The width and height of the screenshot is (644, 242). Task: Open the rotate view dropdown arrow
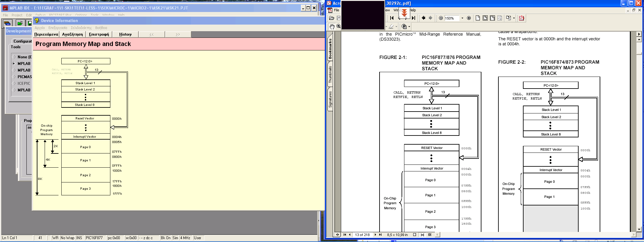(514, 18)
